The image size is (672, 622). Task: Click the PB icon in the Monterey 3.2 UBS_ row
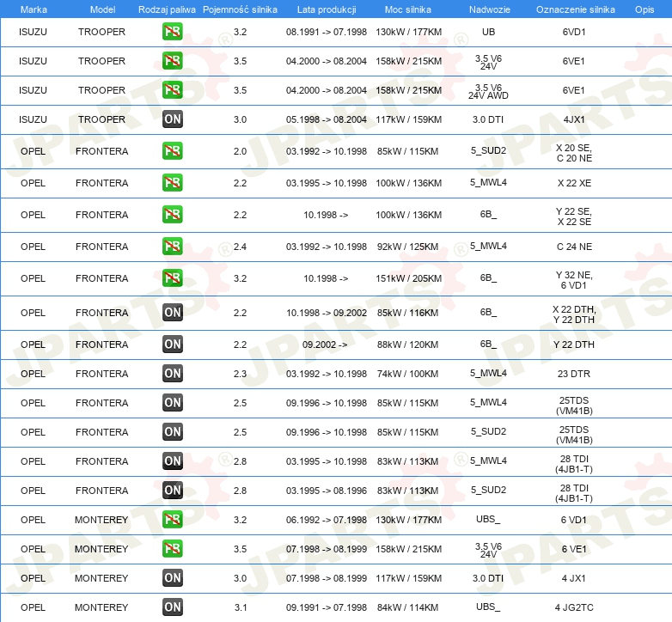[173, 519]
